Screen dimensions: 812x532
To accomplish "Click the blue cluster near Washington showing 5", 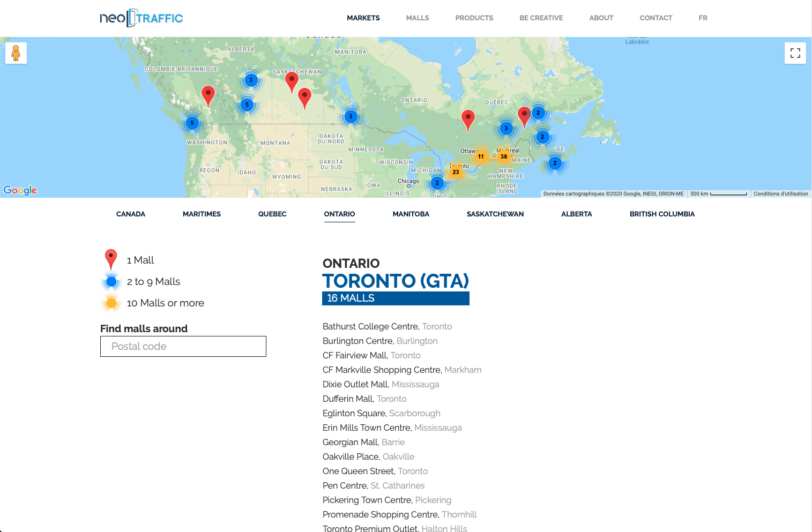I will click(192, 123).
